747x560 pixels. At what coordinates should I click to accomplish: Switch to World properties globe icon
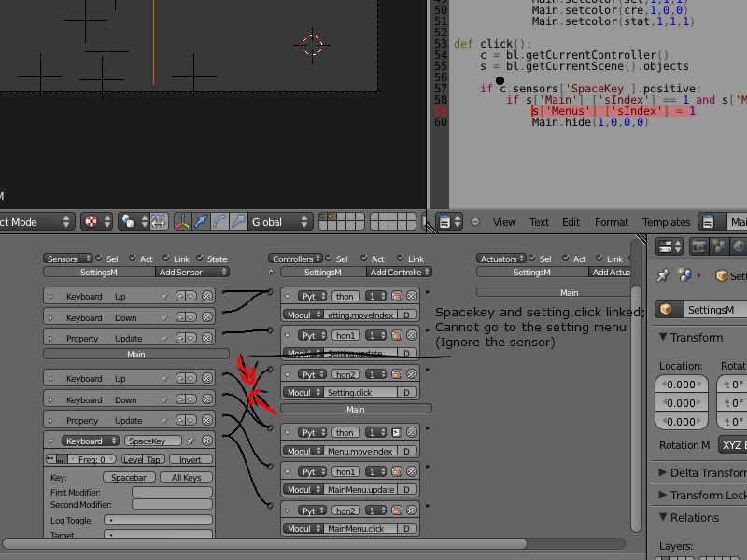click(739, 246)
